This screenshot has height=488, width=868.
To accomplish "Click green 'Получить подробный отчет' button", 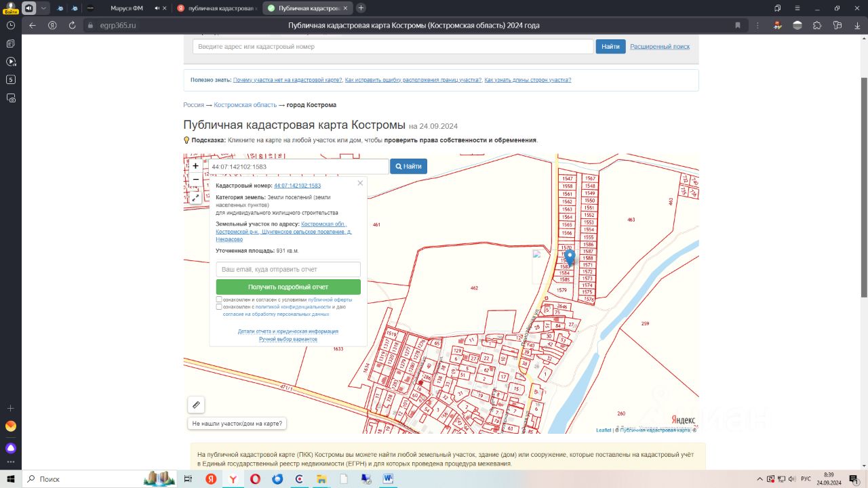I will [288, 287].
